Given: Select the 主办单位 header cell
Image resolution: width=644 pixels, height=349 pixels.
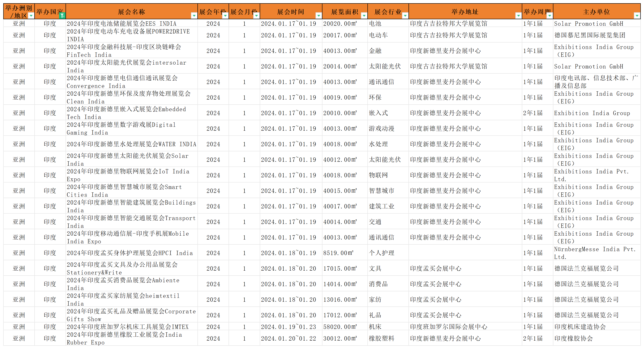Looking at the screenshot, I should pos(597,11).
